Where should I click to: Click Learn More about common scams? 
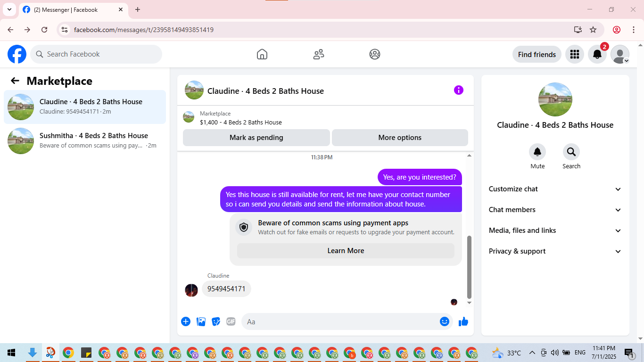click(x=346, y=251)
